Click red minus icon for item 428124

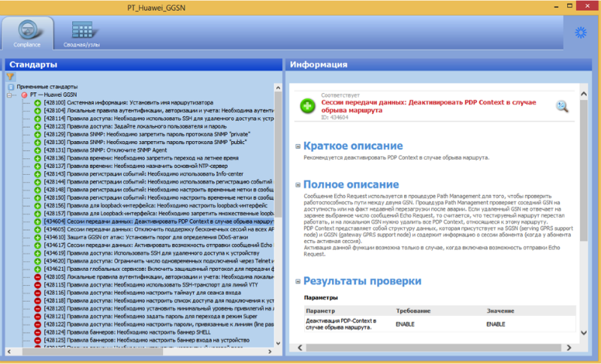pos(38,332)
